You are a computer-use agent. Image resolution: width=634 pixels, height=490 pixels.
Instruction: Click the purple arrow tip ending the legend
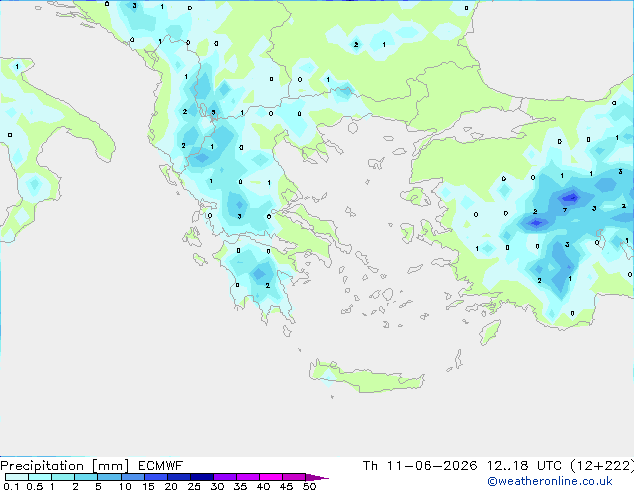pyautogui.click(x=317, y=477)
